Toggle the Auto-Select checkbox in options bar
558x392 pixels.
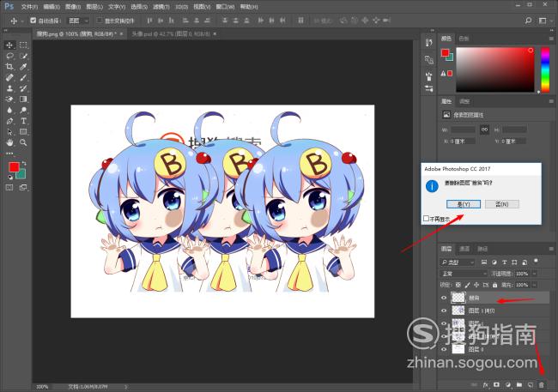coord(33,21)
